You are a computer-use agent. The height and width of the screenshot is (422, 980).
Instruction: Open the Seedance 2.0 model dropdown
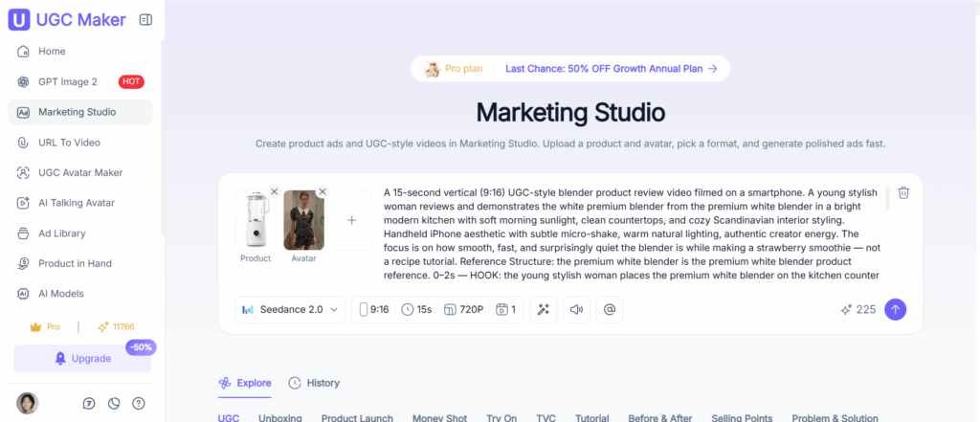[290, 309]
